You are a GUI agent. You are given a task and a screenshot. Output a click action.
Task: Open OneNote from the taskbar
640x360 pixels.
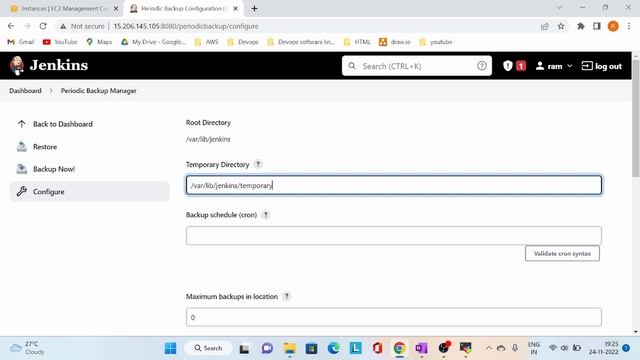[421, 348]
